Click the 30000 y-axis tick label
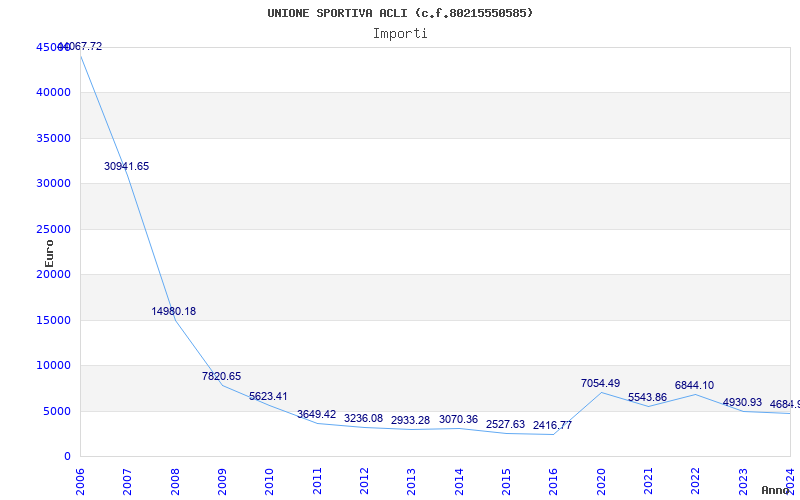 click(54, 183)
